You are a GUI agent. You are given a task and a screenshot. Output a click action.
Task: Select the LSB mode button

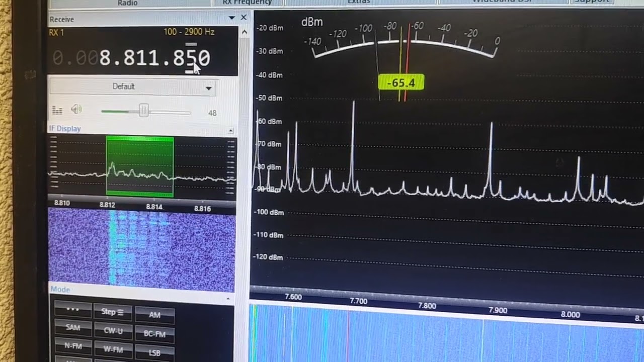click(155, 352)
